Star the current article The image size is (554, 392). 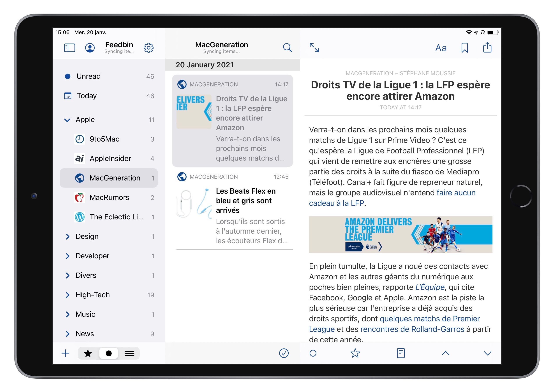click(x=355, y=353)
